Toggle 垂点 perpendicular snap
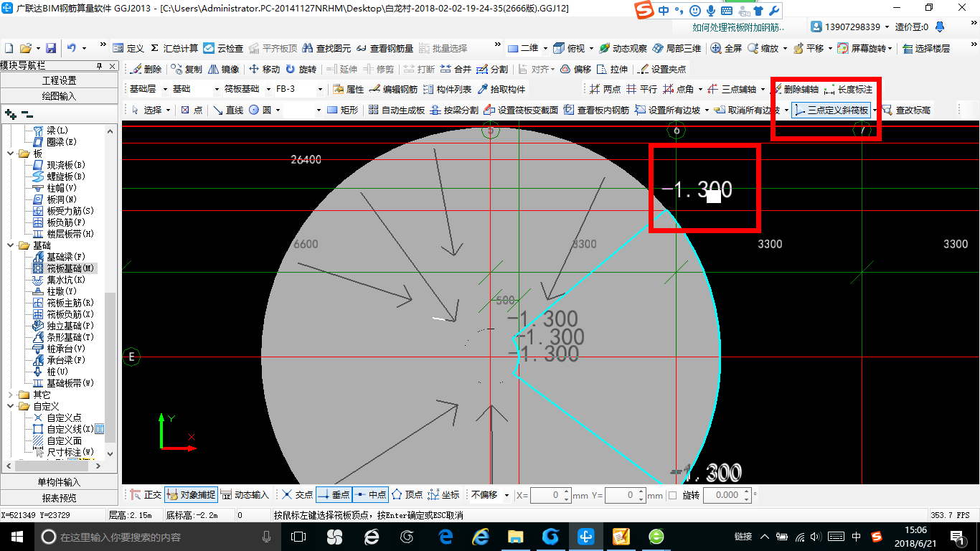This screenshot has width=980, height=551. (334, 495)
